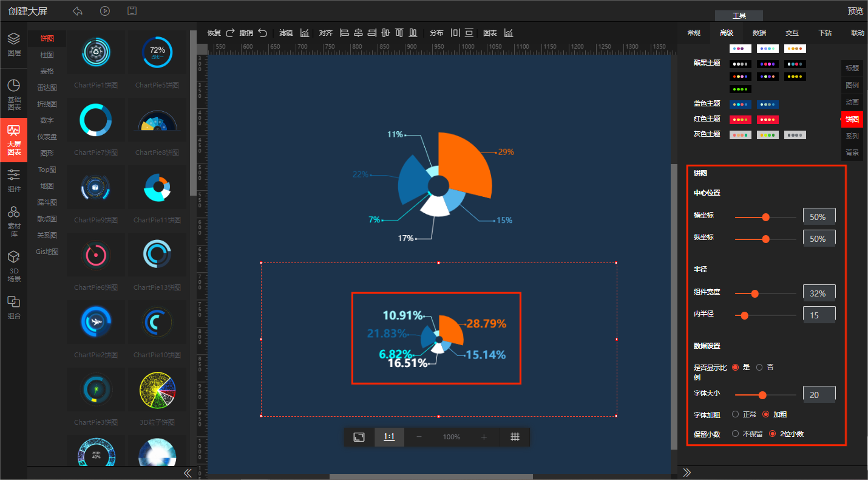Click the 横坐标 slider handle

[x=765, y=217]
